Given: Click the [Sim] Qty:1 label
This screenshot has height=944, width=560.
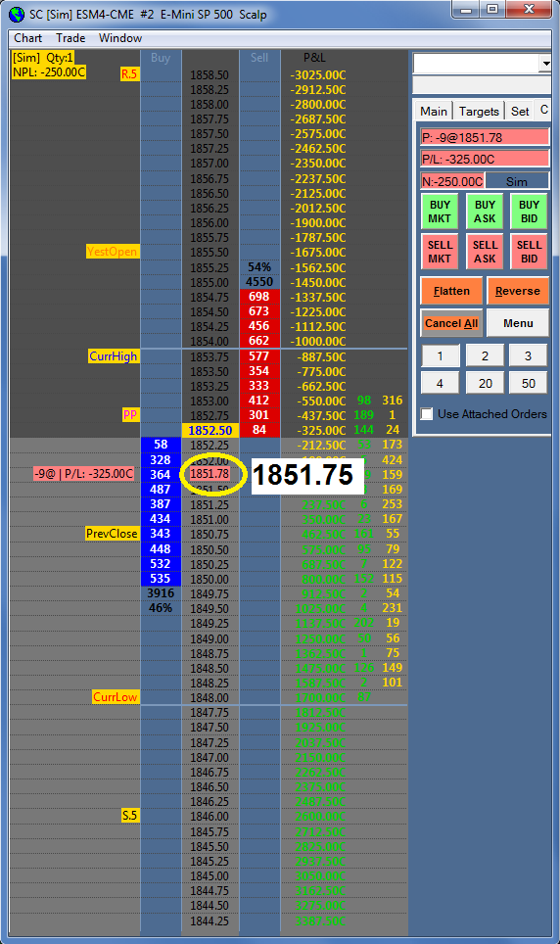Looking at the screenshot, I should click(43, 58).
